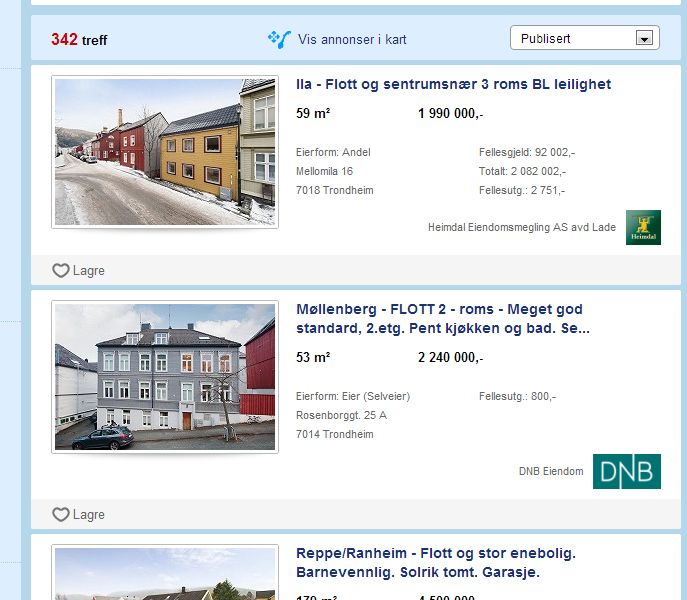Open the Heimdal agency logo
Image resolution: width=687 pixels, height=600 pixels.
[x=643, y=227]
